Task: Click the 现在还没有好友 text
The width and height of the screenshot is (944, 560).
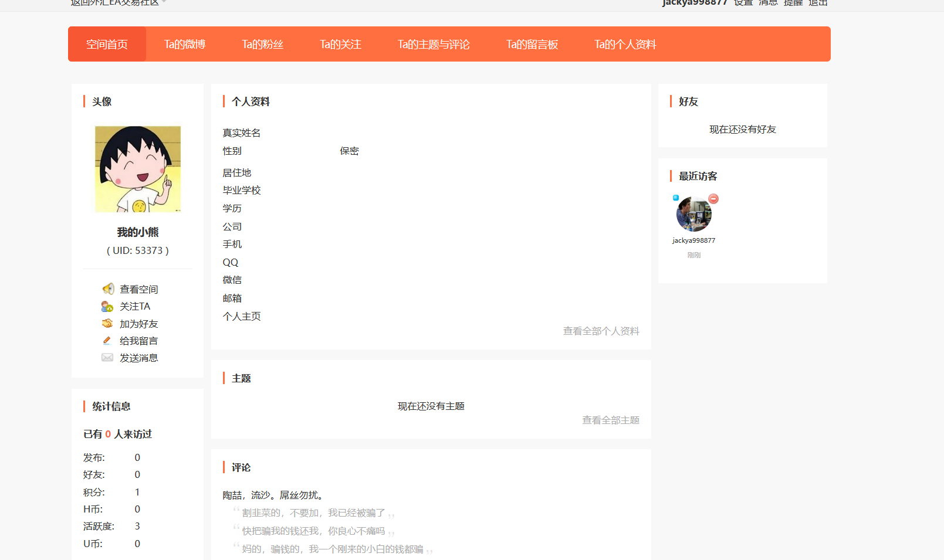Action: tap(743, 130)
